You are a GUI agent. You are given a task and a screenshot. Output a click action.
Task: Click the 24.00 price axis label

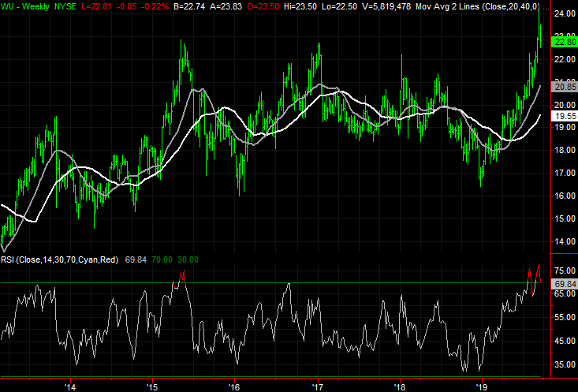pyautogui.click(x=562, y=14)
